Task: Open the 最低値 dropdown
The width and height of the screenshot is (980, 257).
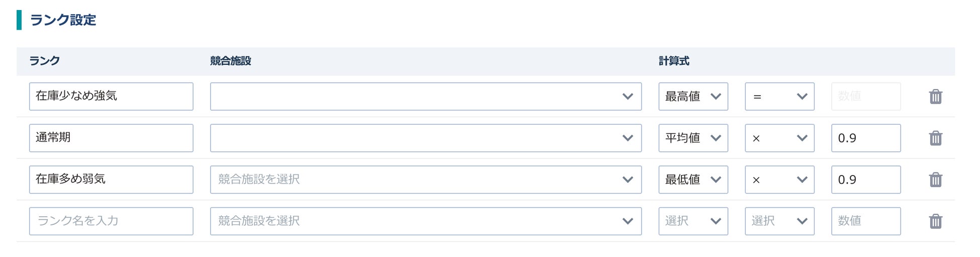Action: (x=693, y=180)
